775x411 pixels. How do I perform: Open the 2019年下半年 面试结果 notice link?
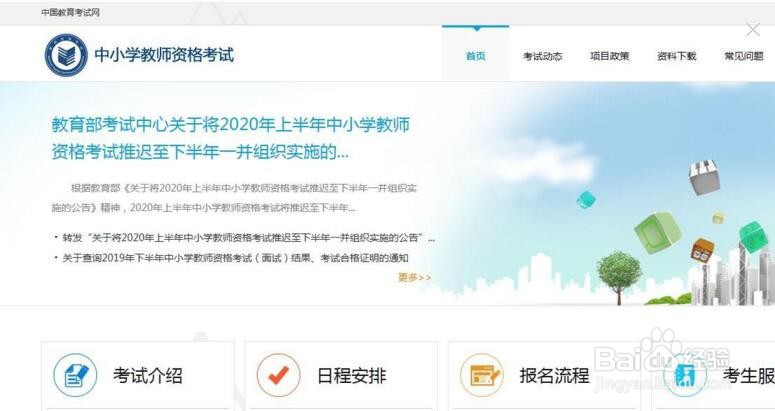pos(235,258)
